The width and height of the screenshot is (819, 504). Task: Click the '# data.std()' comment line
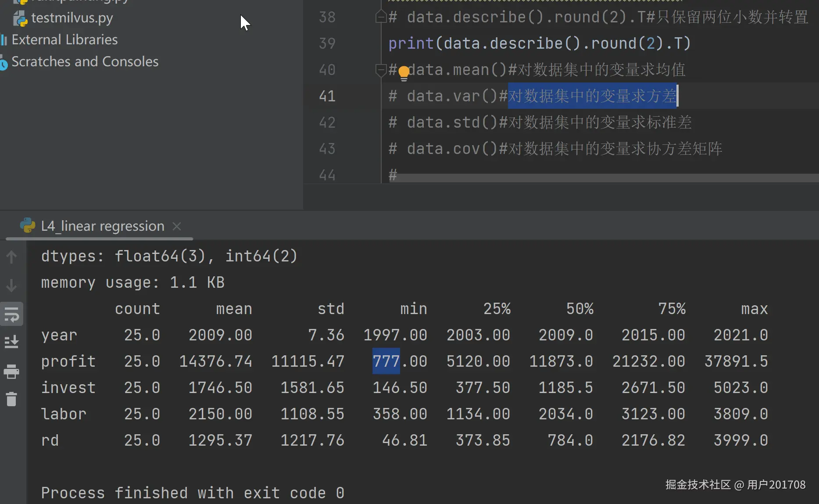tap(540, 122)
